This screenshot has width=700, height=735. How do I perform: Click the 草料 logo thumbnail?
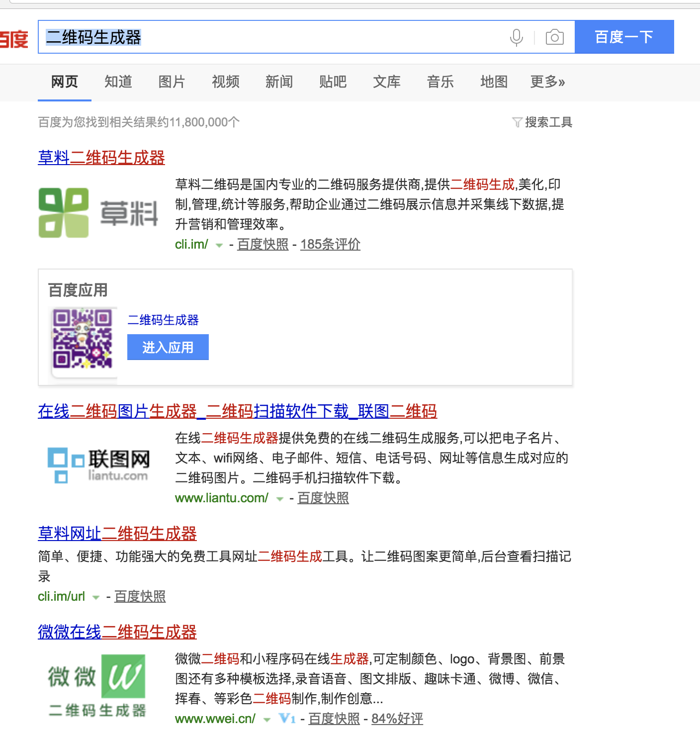point(98,213)
